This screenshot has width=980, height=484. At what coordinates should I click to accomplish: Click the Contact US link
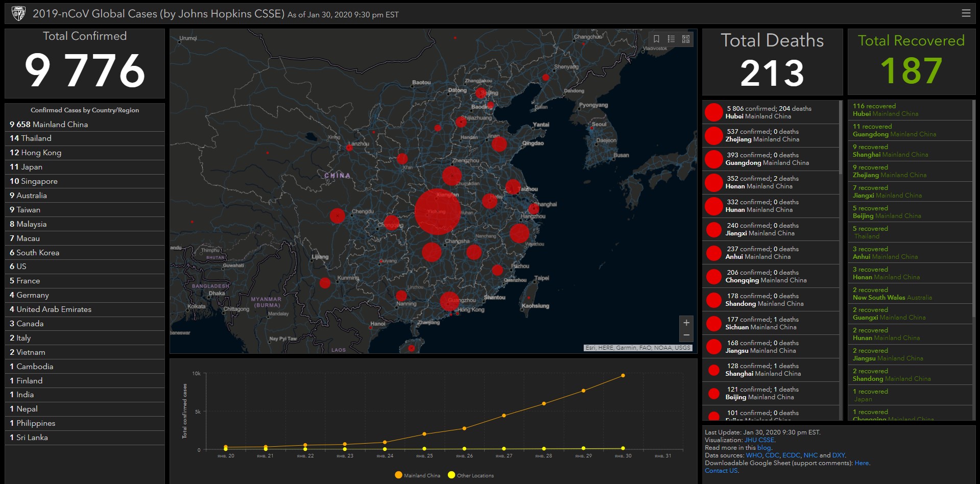coord(721,471)
